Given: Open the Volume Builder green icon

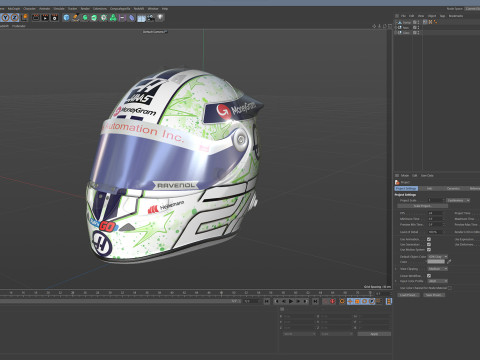Looking at the screenshot, I should [x=113, y=17].
